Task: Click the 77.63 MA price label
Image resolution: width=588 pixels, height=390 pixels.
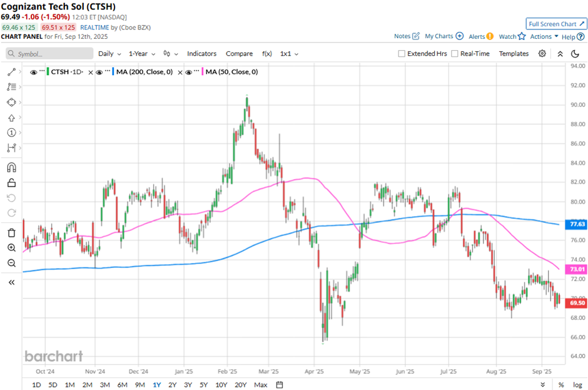Action: point(576,224)
